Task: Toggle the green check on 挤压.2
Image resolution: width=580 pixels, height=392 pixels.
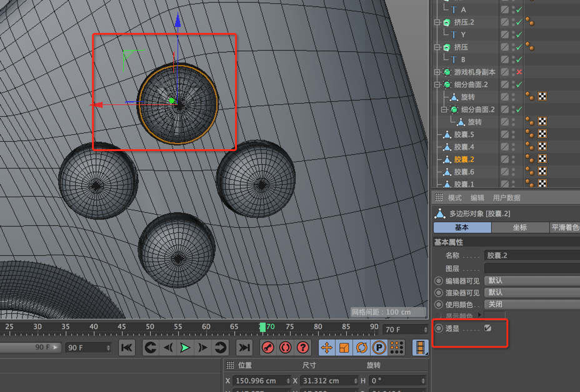Action: tap(519, 22)
